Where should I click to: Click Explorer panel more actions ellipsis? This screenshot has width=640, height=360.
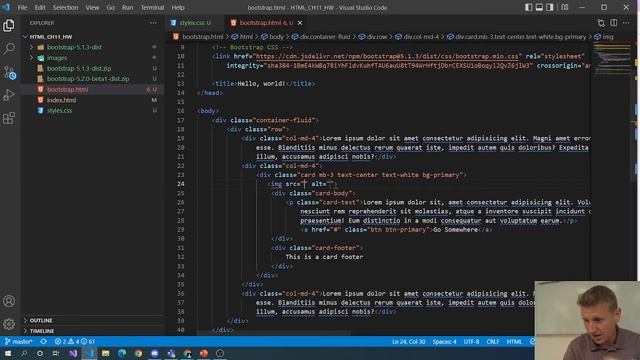pos(153,23)
